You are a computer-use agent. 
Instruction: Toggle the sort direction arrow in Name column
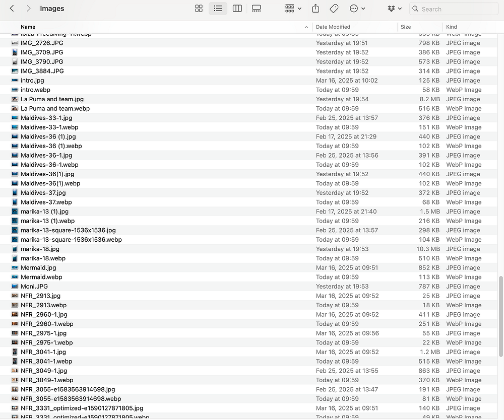(x=306, y=27)
